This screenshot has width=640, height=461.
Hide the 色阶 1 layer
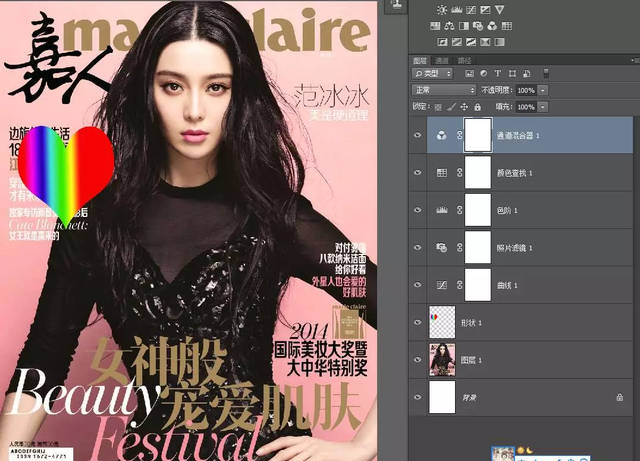click(x=418, y=210)
